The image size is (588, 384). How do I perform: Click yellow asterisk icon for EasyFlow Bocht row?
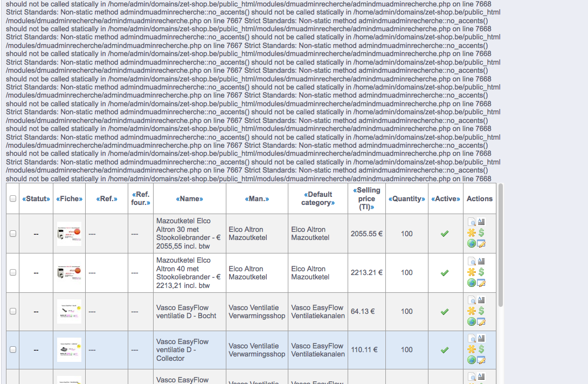click(472, 311)
